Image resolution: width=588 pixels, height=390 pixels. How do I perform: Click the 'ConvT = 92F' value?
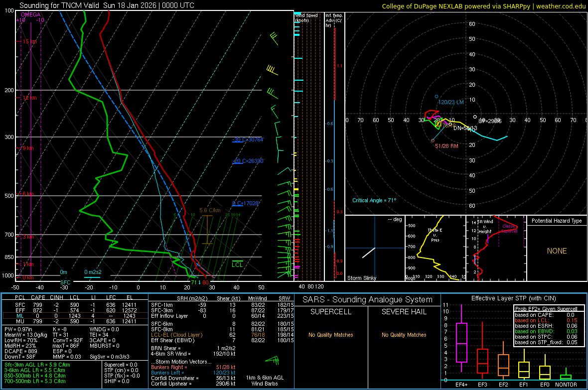68,340
